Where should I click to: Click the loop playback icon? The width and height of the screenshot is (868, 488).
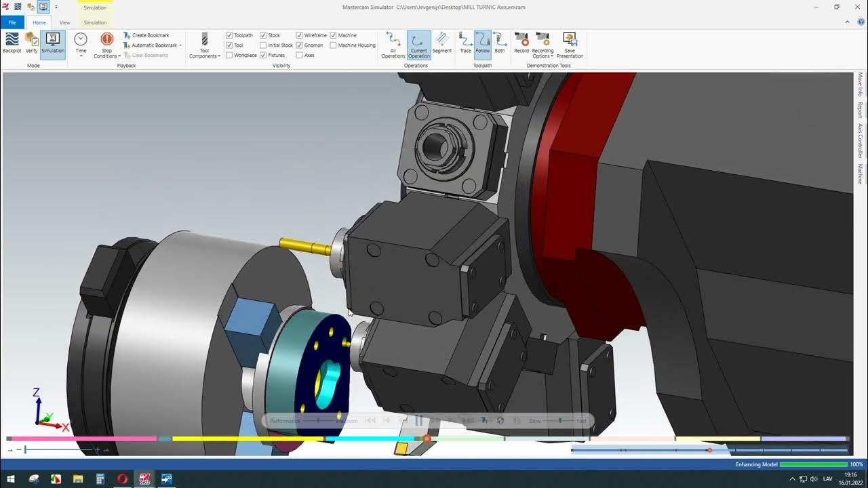[500, 421]
